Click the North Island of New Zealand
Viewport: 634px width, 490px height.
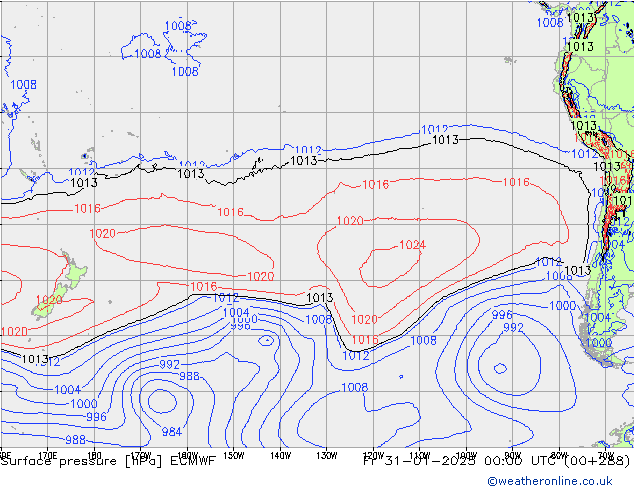(x=75, y=270)
